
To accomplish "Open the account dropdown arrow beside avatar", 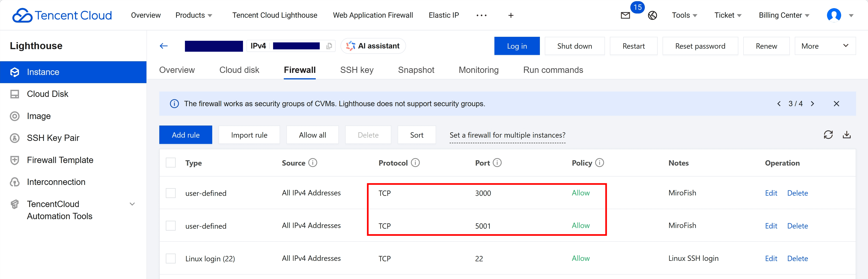I will [x=851, y=15].
